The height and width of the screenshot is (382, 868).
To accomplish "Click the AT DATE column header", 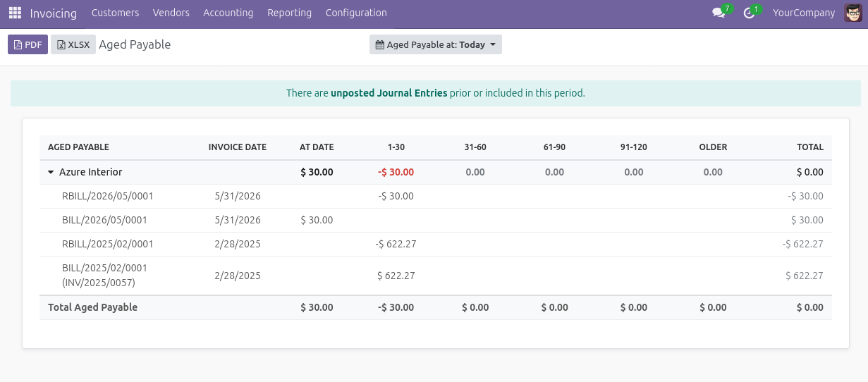I will pos(317,147).
